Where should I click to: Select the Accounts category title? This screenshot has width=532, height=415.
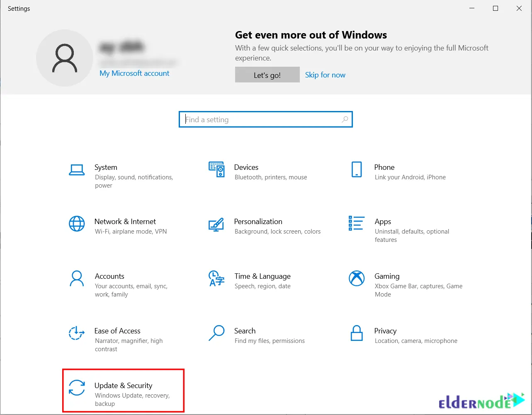point(109,276)
